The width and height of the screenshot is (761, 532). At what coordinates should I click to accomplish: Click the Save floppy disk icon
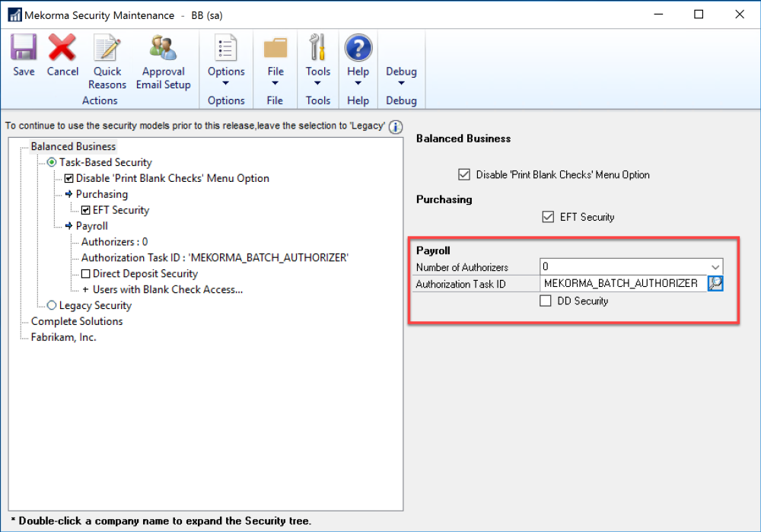[24, 47]
